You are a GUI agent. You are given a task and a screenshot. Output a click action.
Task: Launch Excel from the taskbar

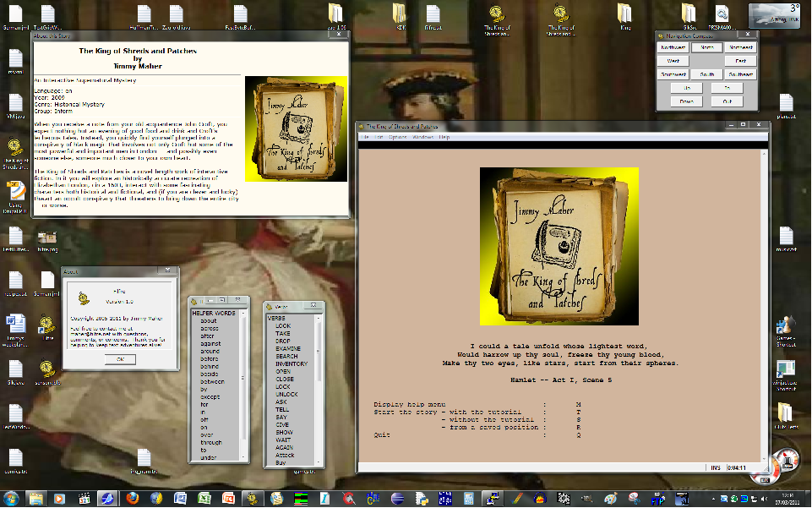pos(204,498)
